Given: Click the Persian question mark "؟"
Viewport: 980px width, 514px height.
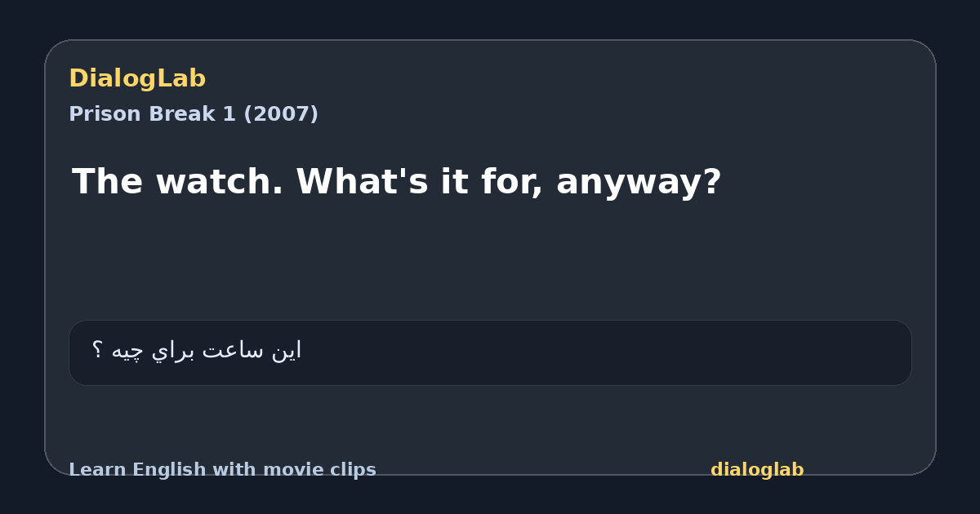Looking at the screenshot, I should point(97,350).
